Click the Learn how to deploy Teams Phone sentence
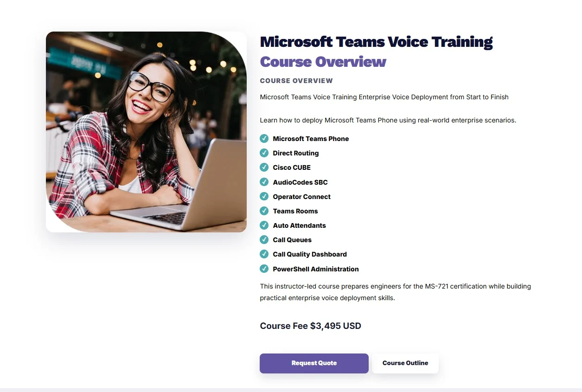Viewport: 582px width, 392px height. (388, 120)
